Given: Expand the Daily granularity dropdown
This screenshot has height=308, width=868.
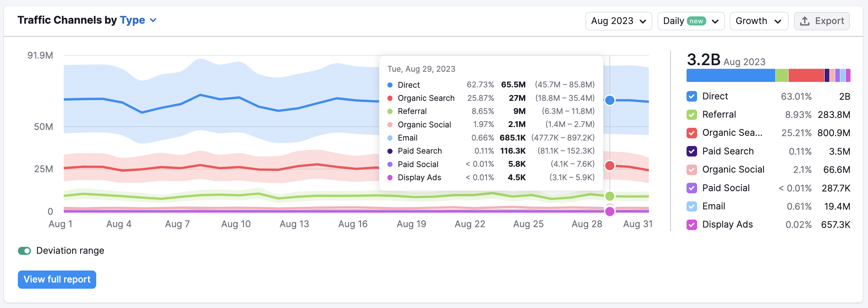Looking at the screenshot, I should point(691,21).
